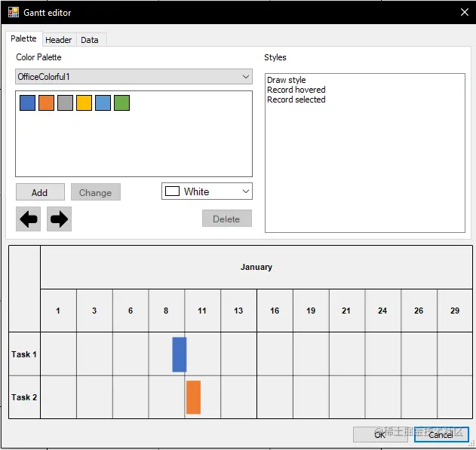Move selected color right with right arrow
The image size is (476, 450).
click(x=59, y=219)
